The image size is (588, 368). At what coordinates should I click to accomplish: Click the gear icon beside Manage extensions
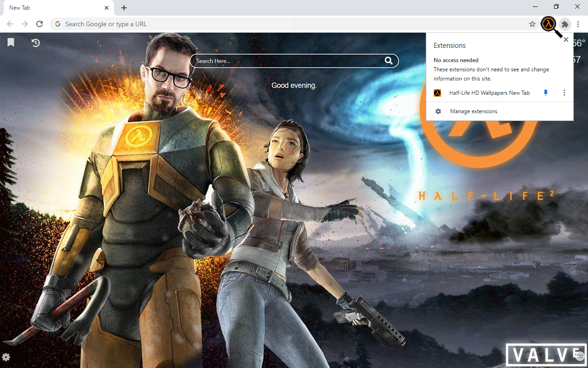coord(438,111)
